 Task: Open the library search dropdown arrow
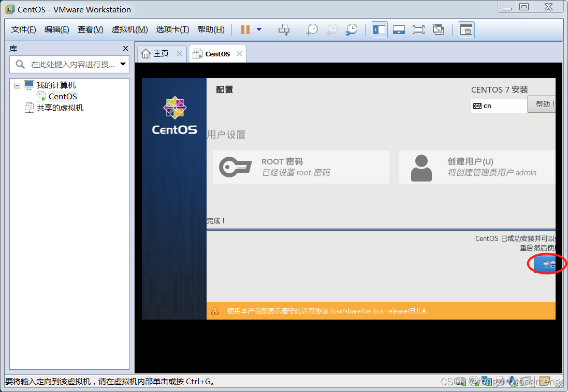[123, 65]
